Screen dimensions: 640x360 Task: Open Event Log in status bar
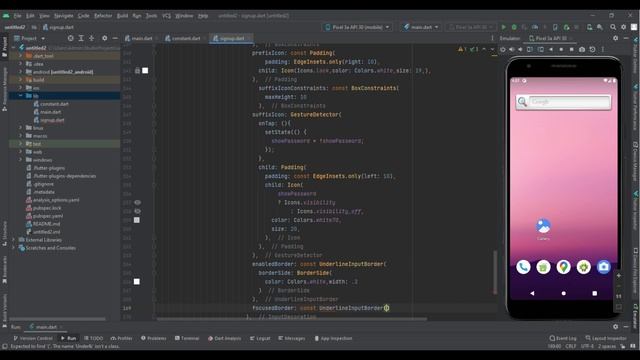pyautogui.click(x=563, y=338)
